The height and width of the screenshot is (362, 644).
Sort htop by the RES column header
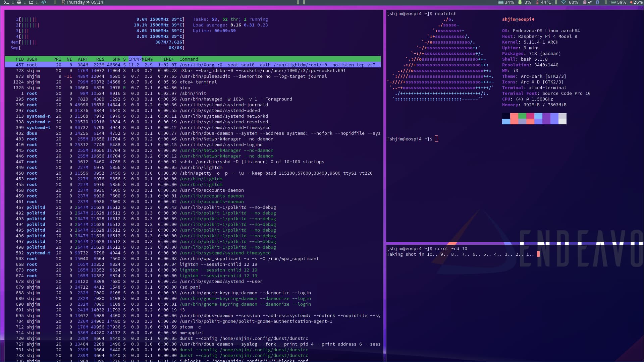pyautogui.click(x=100, y=59)
